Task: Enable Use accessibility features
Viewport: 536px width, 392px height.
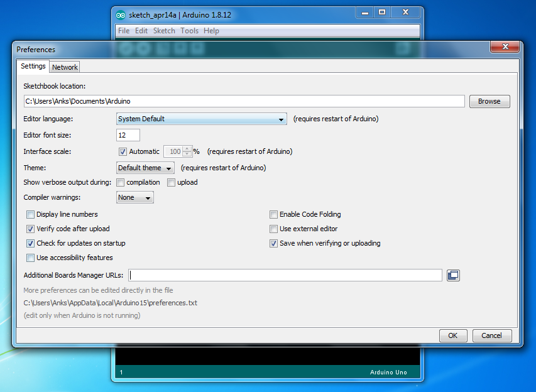Action: pos(30,258)
